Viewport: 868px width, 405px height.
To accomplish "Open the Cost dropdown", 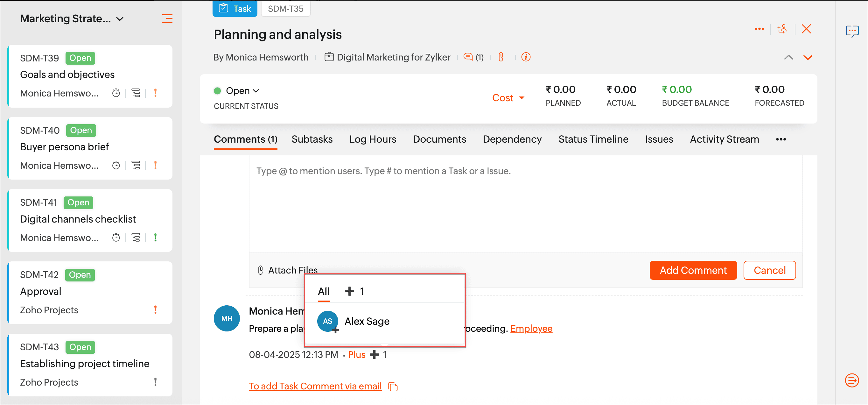I will point(508,98).
